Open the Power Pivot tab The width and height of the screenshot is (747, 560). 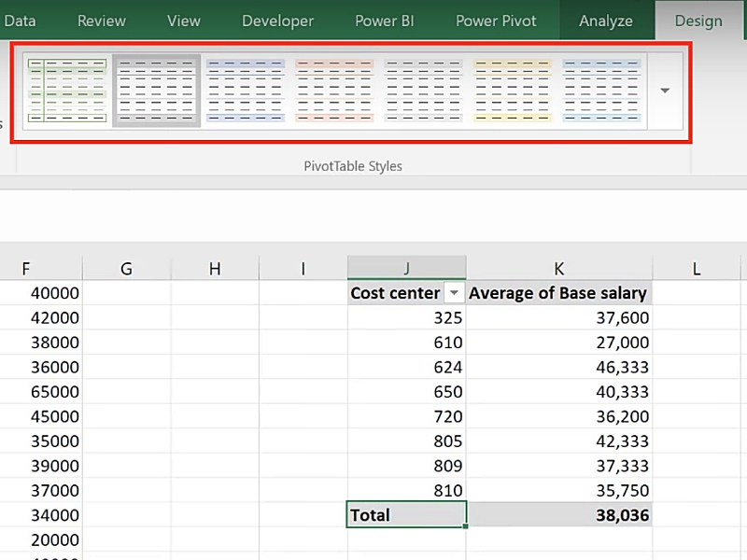point(498,21)
